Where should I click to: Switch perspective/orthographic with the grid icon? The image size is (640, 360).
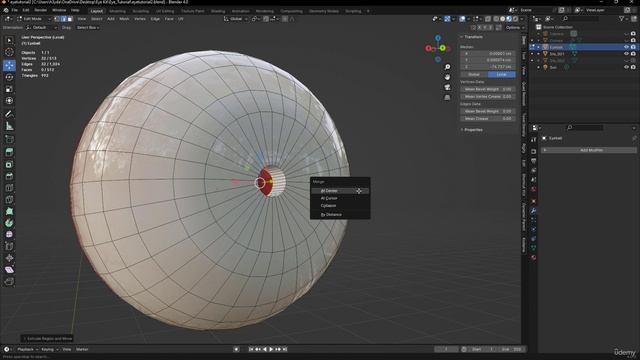pyautogui.click(x=447, y=98)
